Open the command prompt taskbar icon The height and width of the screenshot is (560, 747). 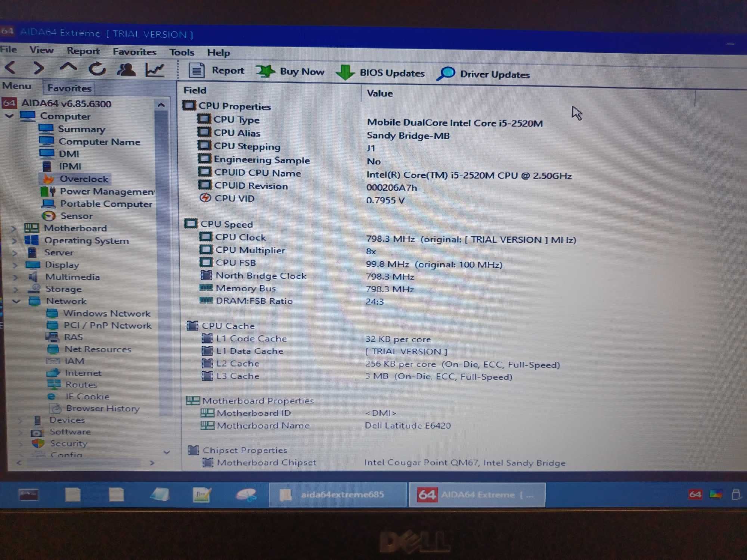click(x=28, y=495)
